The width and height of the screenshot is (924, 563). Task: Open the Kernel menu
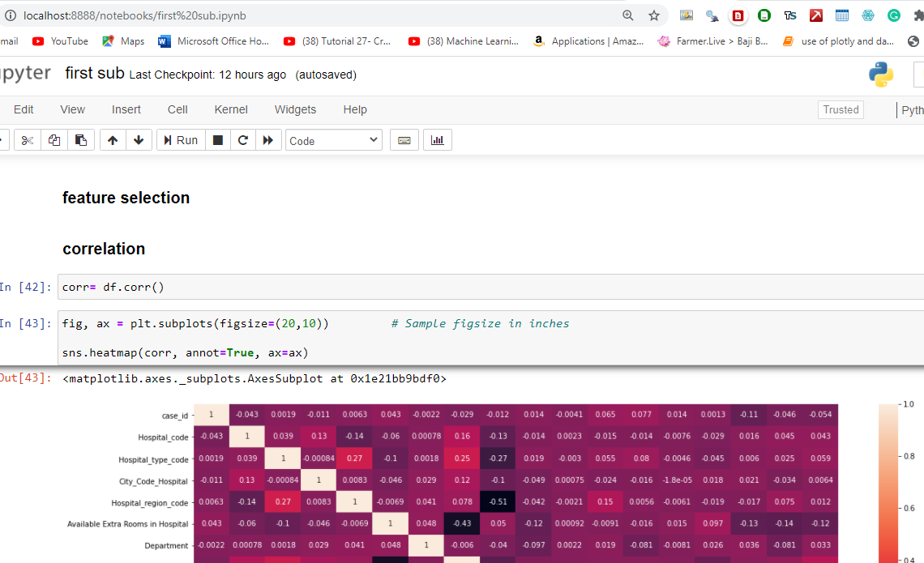pyautogui.click(x=231, y=109)
